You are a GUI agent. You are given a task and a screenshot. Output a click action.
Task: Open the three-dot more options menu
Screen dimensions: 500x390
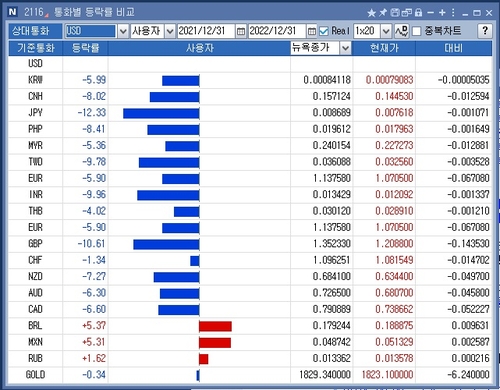click(x=453, y=13)
